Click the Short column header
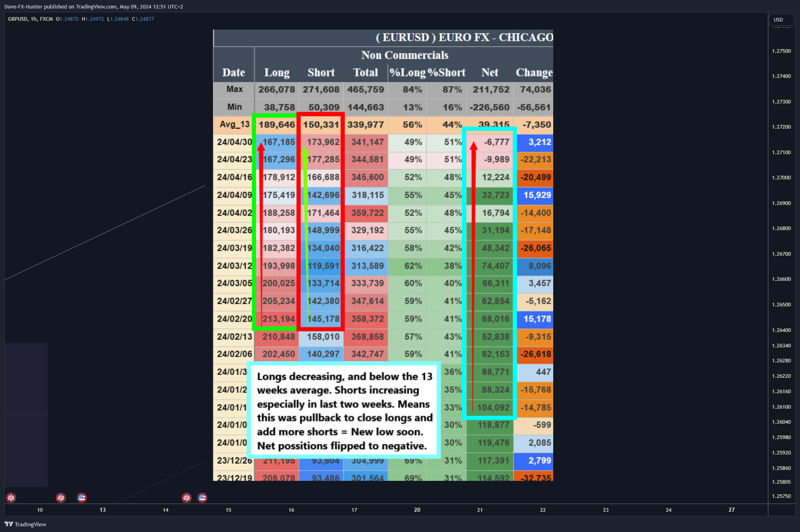The image size is (800, 532). [321, 72]
